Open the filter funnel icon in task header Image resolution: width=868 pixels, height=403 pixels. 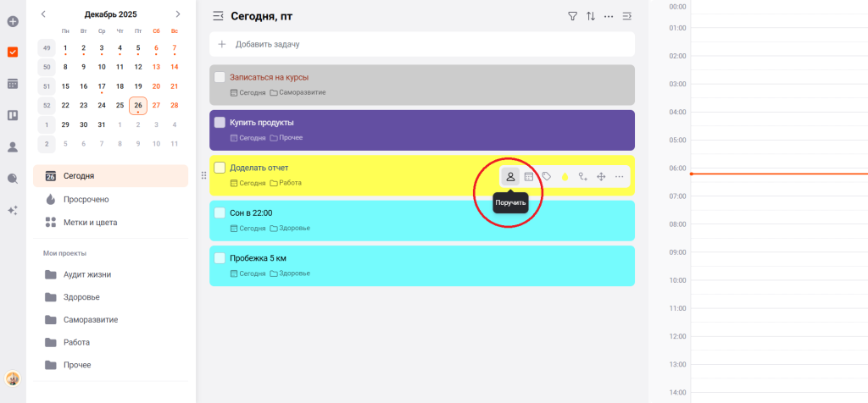[571, 16]
